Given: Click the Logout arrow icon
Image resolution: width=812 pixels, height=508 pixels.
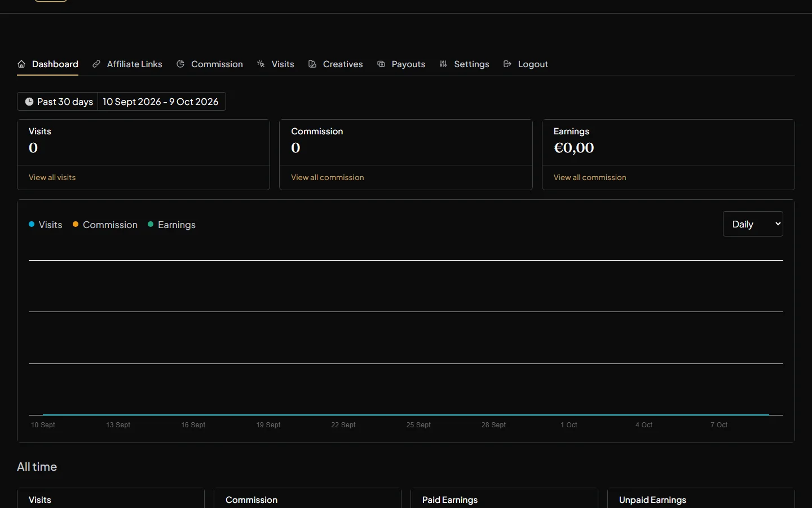Looking at the screenshot, I should pyautogui.click(x=507, y=64).
